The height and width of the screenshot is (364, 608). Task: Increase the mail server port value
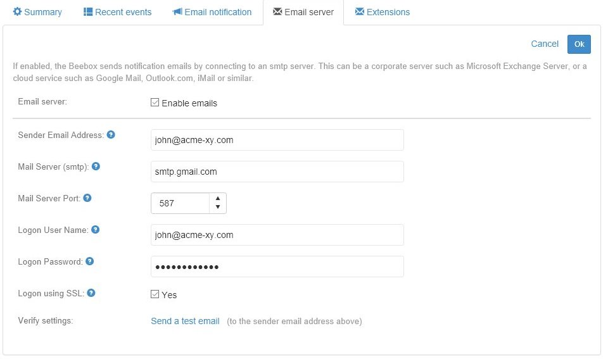[218, 199]
